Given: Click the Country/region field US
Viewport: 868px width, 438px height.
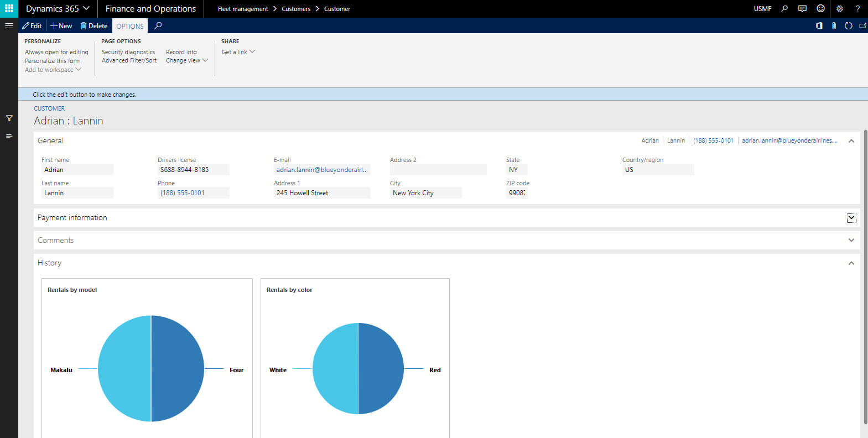Looking at the screenshot, I should point(658,170).
